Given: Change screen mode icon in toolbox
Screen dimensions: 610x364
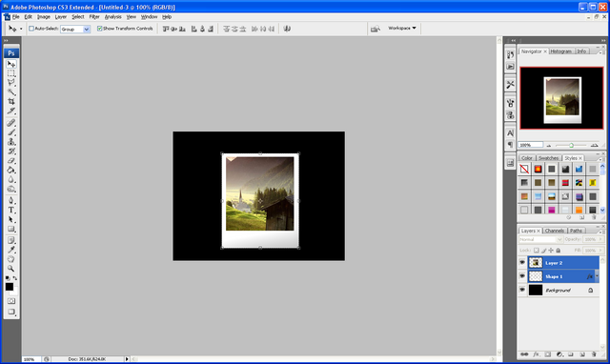Looking at the screenshot, I should pyautogui.click(x=11, y=312).
